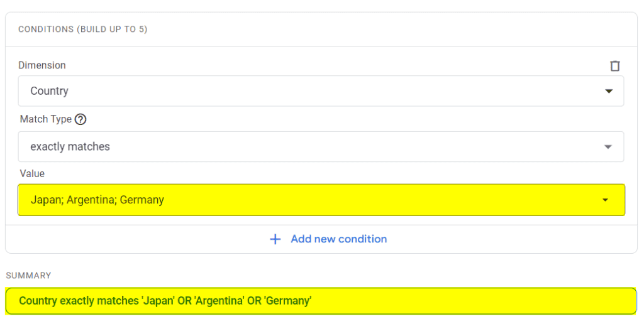Click empty area of highlighted Value field
The width and height of the screenshot is (644, 336).
[377, 200]
